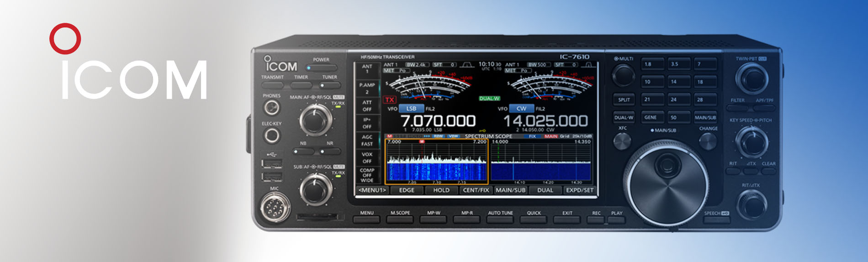
Task: Select the P.AMP 2 setting on screen
Action: 367,89
